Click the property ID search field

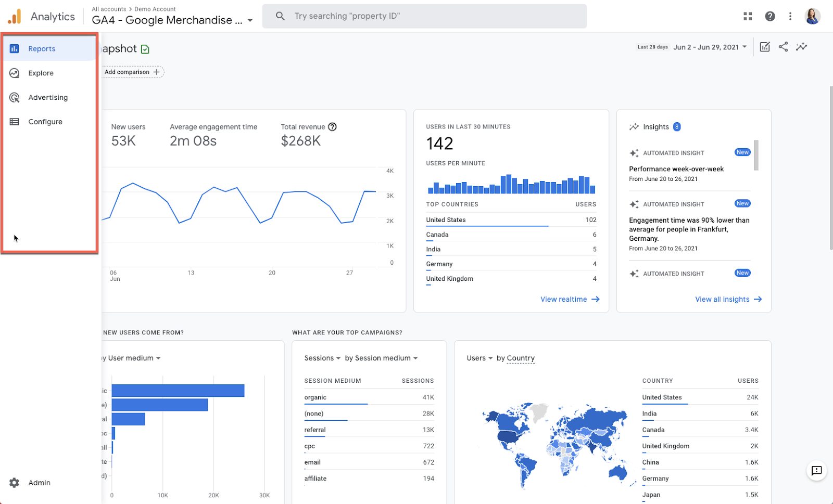[424, 16]
